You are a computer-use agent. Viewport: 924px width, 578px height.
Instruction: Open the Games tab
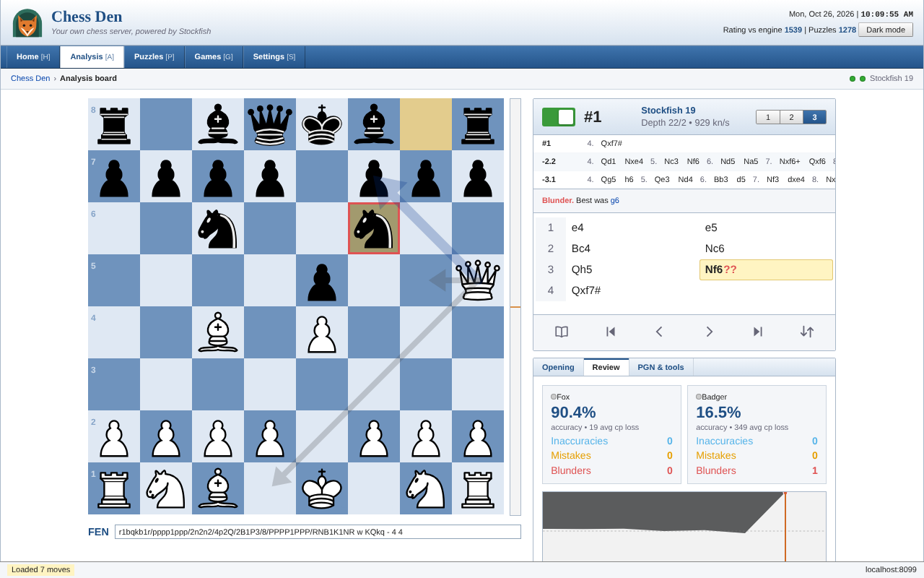(x=214, y=57)
